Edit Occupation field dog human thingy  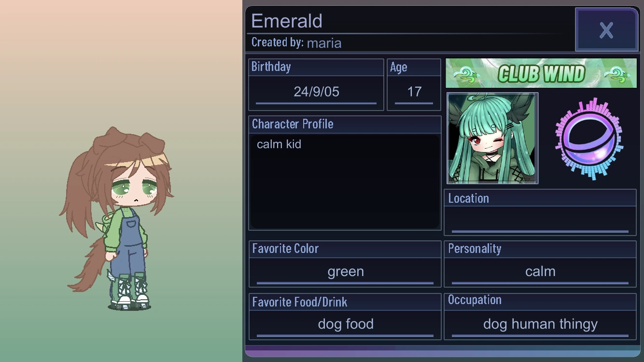click(x=540, y=324)
